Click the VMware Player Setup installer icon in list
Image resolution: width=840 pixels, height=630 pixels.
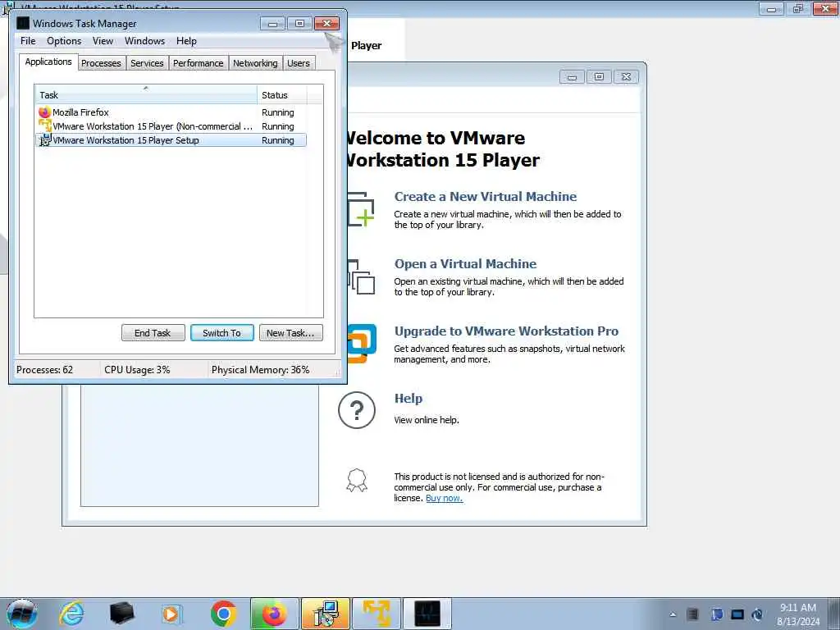pyautogui.click(x=45, y=139)
